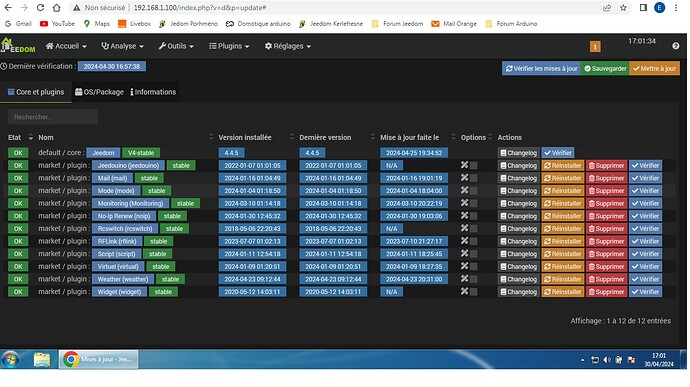690x387 pixels.
Task: Click the Sauvegarder button
Action: click(605, 68)
